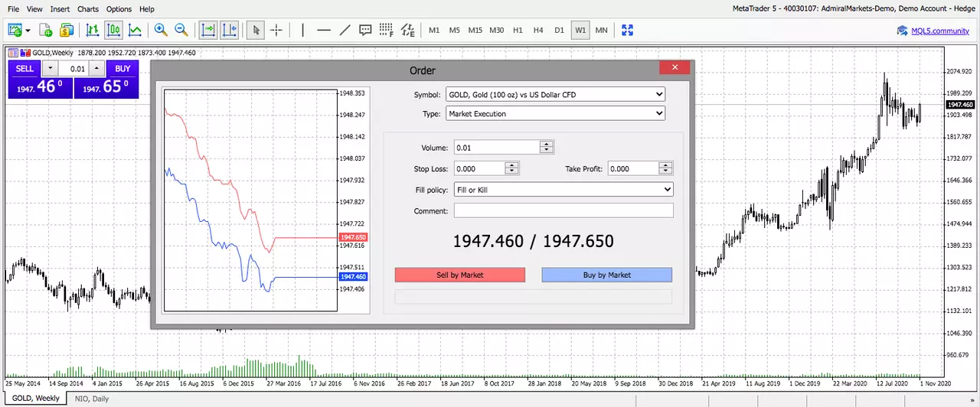Select the cursor arrow tool
This screenshot has height=407, width=980.
(256, 31)
